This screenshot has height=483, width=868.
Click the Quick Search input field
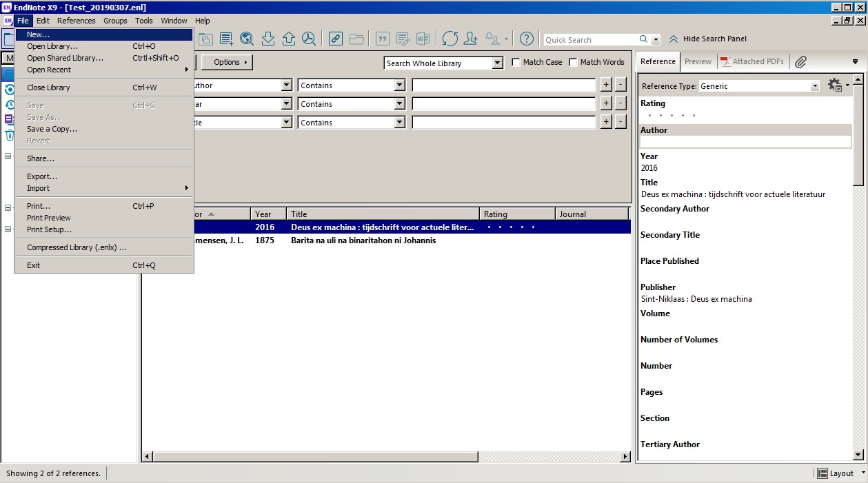click(x=590, y=40)
